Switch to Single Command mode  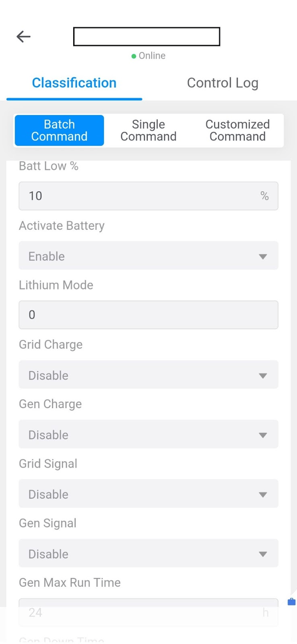148,130
